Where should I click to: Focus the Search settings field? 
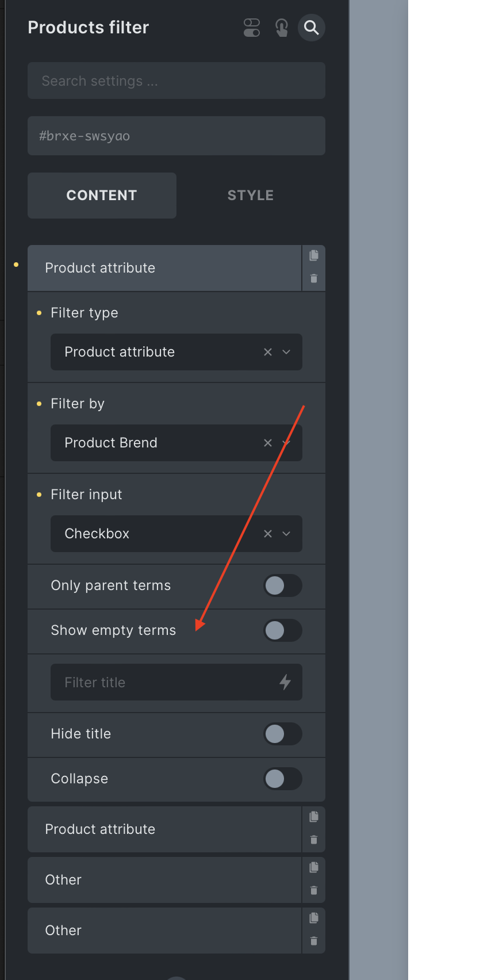click(176, 81)
